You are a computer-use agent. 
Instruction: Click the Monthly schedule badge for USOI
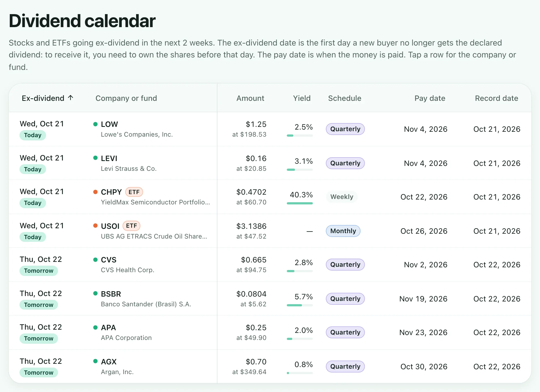(x=343, y=231)
